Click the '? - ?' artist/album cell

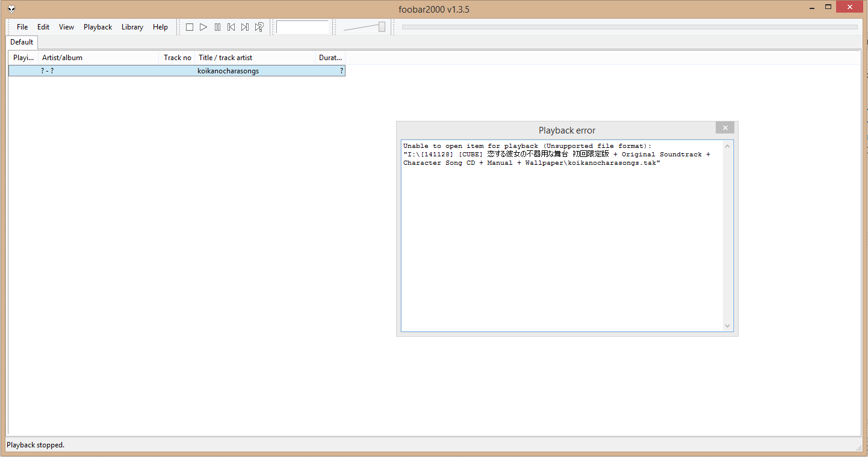(48, 71)
